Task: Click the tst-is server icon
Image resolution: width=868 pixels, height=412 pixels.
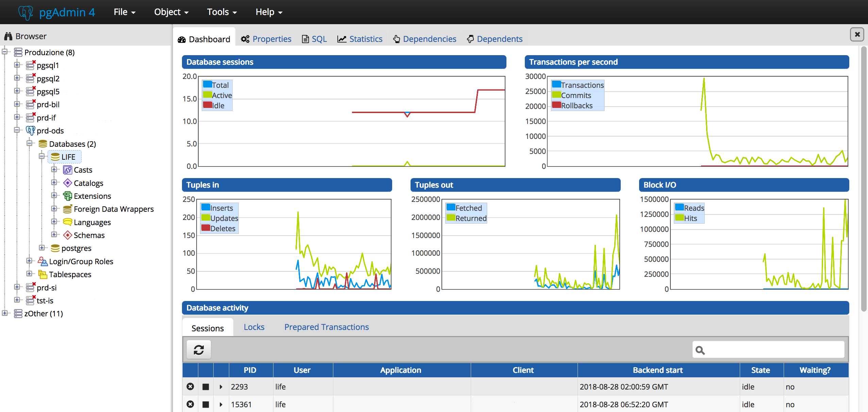Action: [31, 300]
